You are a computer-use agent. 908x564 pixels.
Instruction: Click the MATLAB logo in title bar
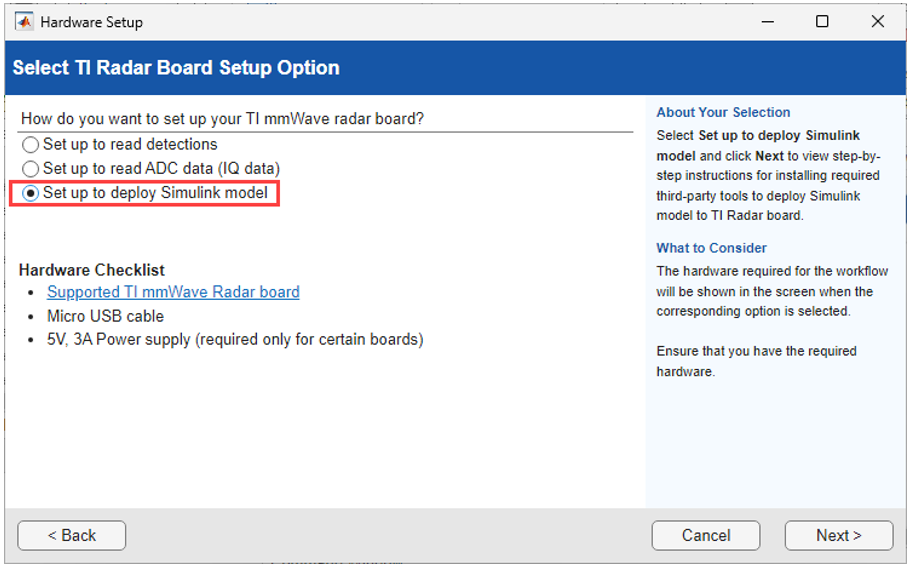tap(24, 21)
